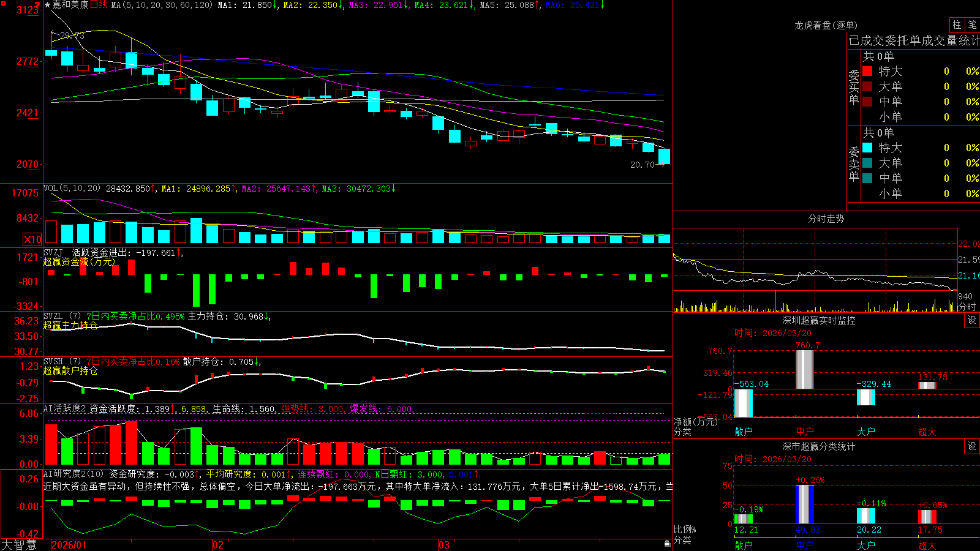Click the red 特大 buy order swatch
The image size is (980, 551).
click(x=867, y=71)
